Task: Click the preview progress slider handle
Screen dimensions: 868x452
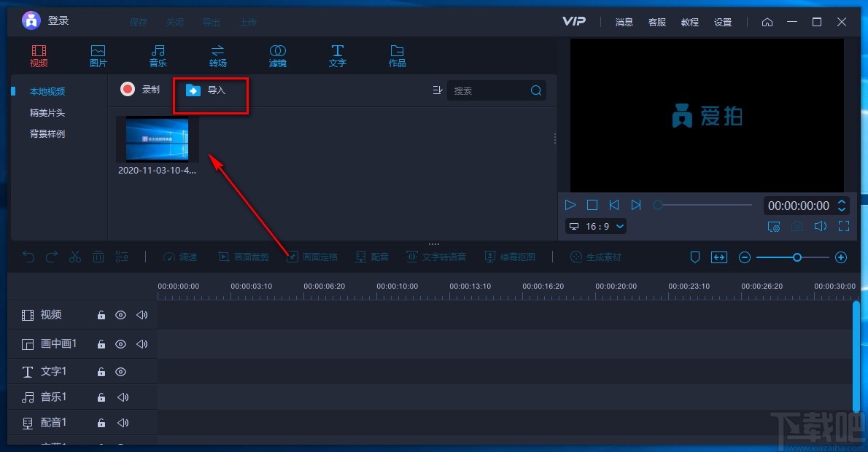Action: 658,205
